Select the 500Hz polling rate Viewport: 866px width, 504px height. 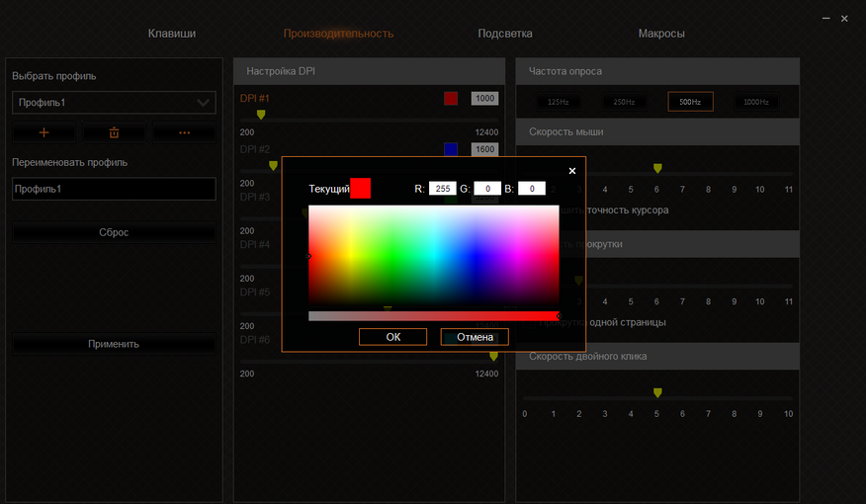coord(690,102)
